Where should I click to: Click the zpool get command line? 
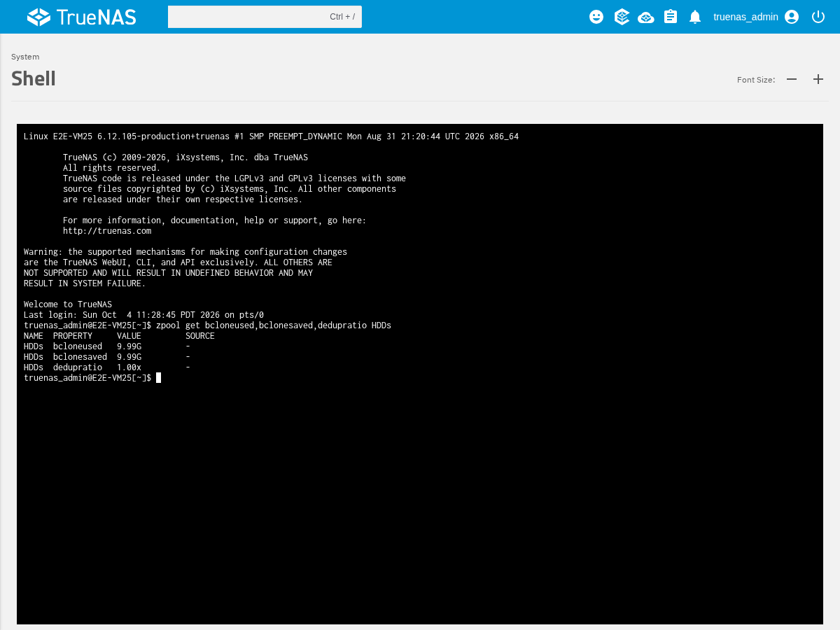(x=207, y=325)
